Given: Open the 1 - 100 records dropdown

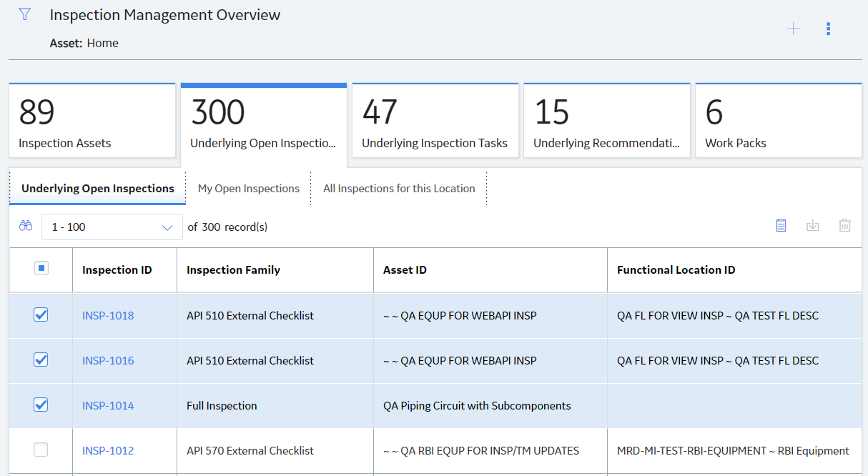Looking at the screenshot, I should pyautogui.click(x=112, y=227).
